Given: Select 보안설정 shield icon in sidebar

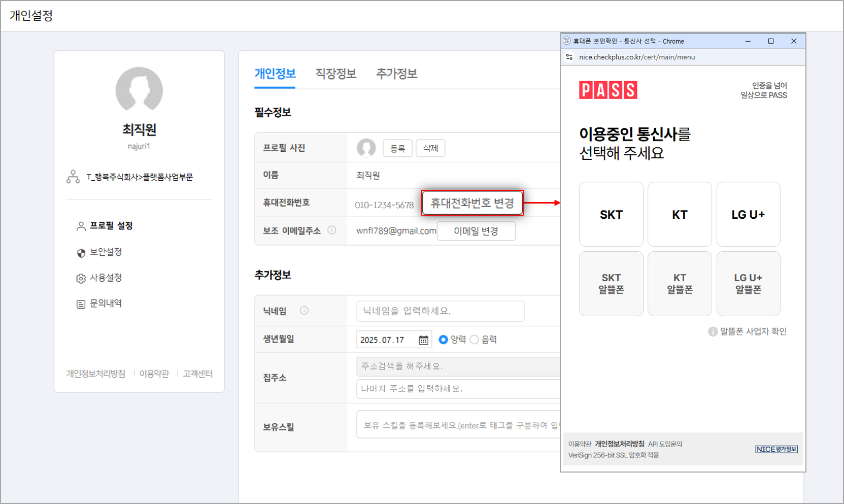Looking at the screenshot, I should pos(81,252).
